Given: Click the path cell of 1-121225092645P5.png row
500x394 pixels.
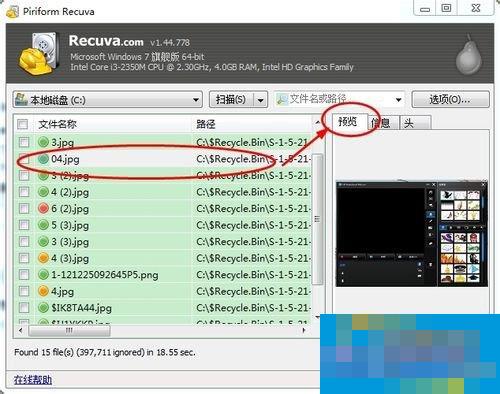Looking at the screenshot, I should pyautogui.click(x=253, y=275).
